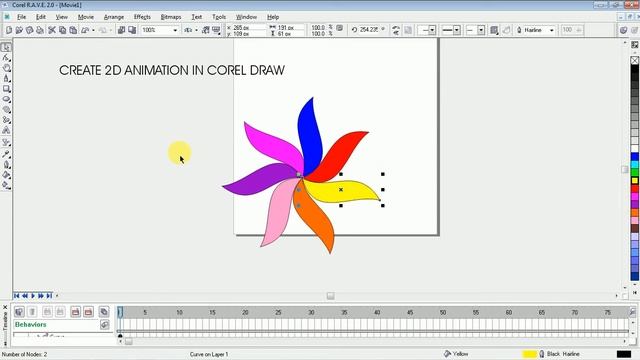The image size is (640, 360).
Task: Click the icon next to Behaviors label
Action: [104, 325]
